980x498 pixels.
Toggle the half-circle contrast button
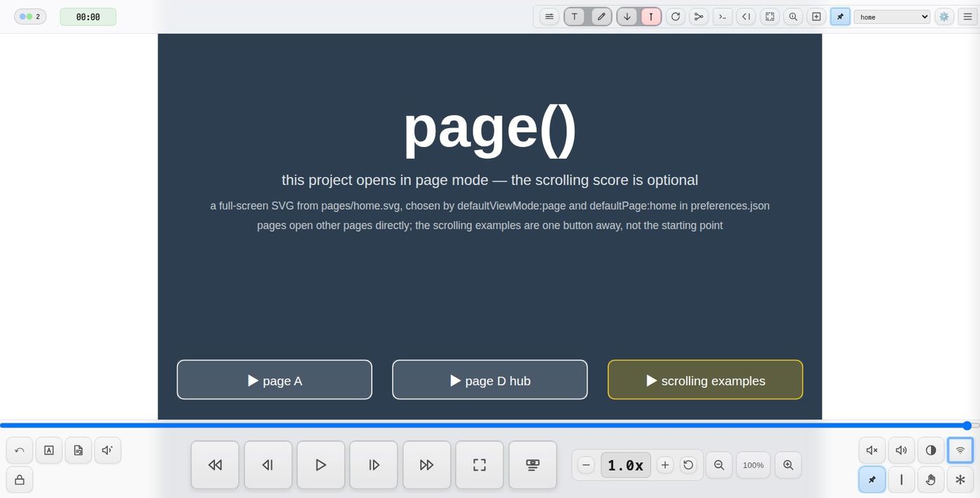pos(931,450)
